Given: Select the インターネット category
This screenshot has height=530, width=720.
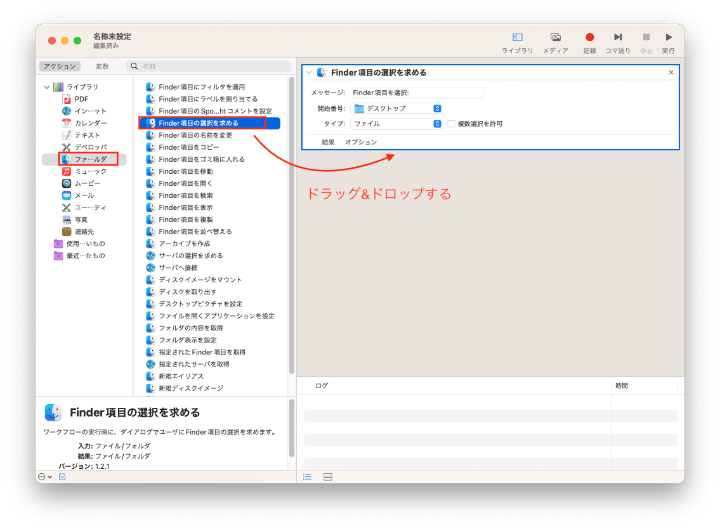Looking at the screenshot, I should point(84,111).
